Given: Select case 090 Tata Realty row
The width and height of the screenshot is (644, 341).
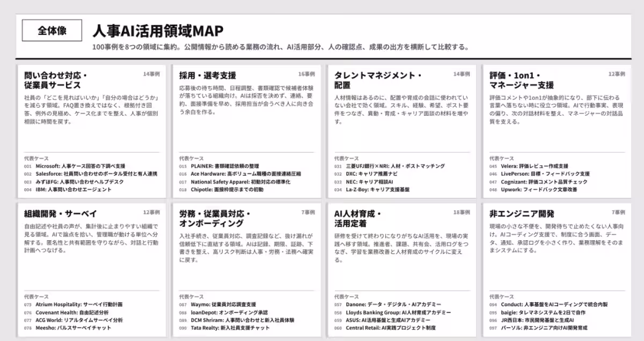Looking at the screenshot, I should coord(224,328).
